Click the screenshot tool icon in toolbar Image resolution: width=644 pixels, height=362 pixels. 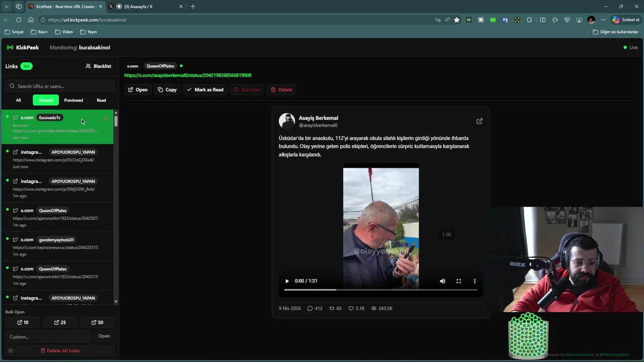[579, 20]
